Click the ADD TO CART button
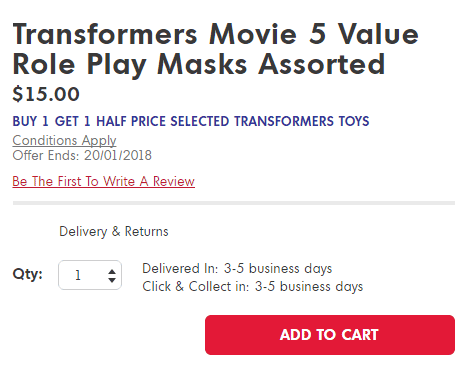Screen dimensions: 467x365 click(x=330, y=335)
